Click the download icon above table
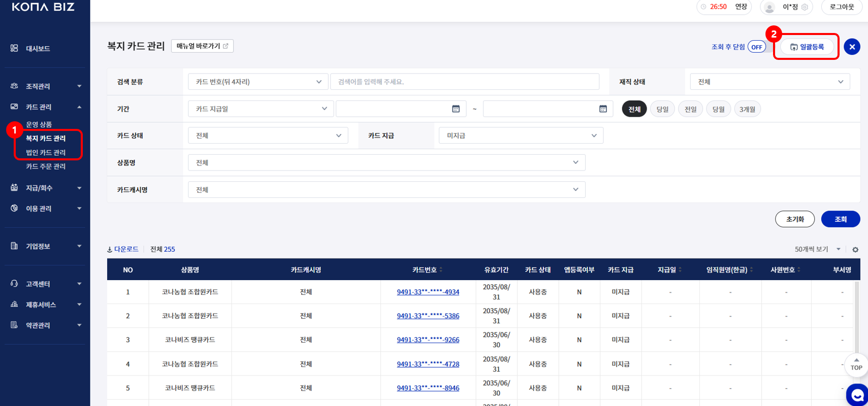The height and width of the screenshot is (406, 868). pyautogui.click(x=110, y=249)
